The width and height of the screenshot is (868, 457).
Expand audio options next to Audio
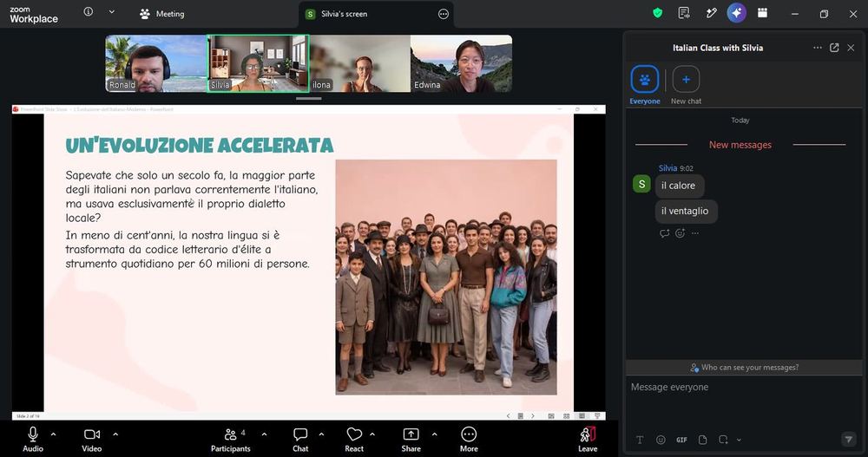click(x=53, y=434)
